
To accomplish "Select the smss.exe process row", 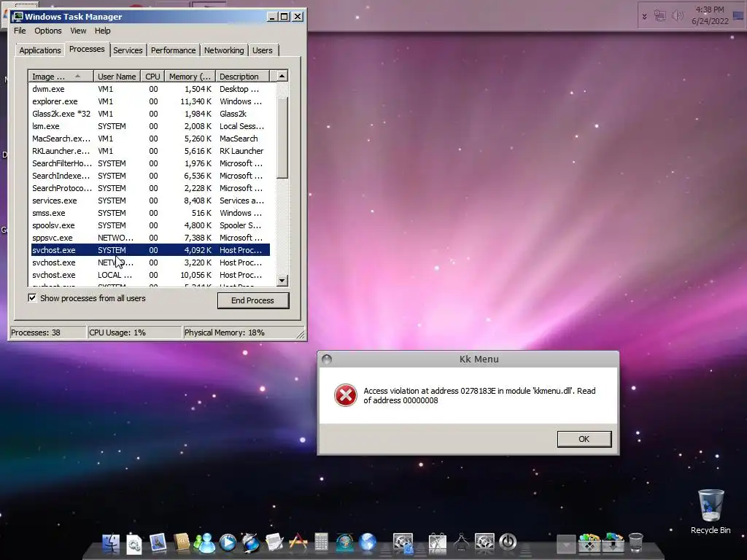I will (x=150, y=213).
